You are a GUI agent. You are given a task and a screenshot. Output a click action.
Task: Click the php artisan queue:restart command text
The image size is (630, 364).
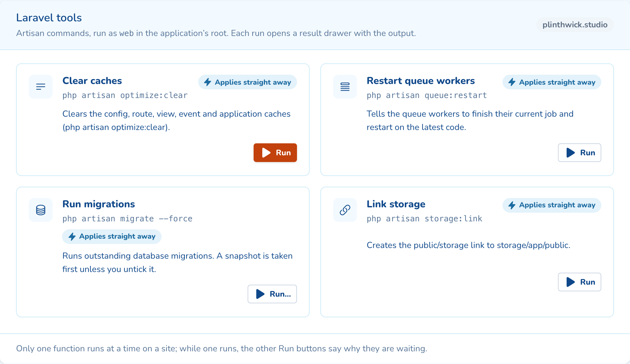(427, 95)
